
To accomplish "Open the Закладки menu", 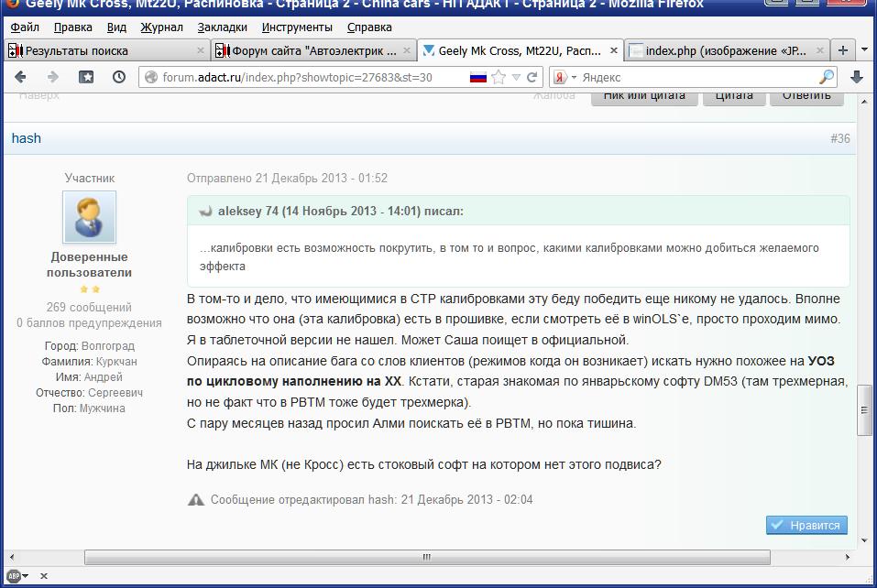I will 222,27.
